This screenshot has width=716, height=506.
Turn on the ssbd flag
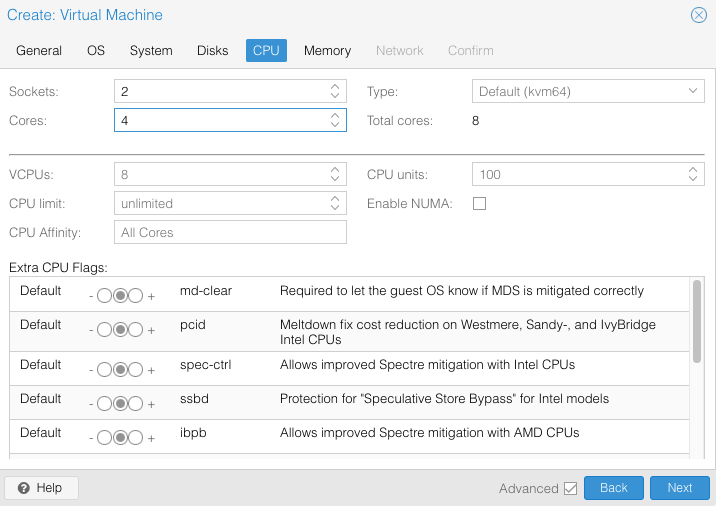(136, 404)
